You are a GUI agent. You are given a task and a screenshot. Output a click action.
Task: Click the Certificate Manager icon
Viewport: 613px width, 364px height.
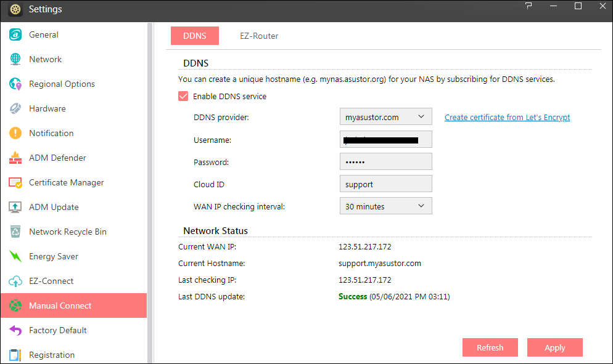point(15,182)
